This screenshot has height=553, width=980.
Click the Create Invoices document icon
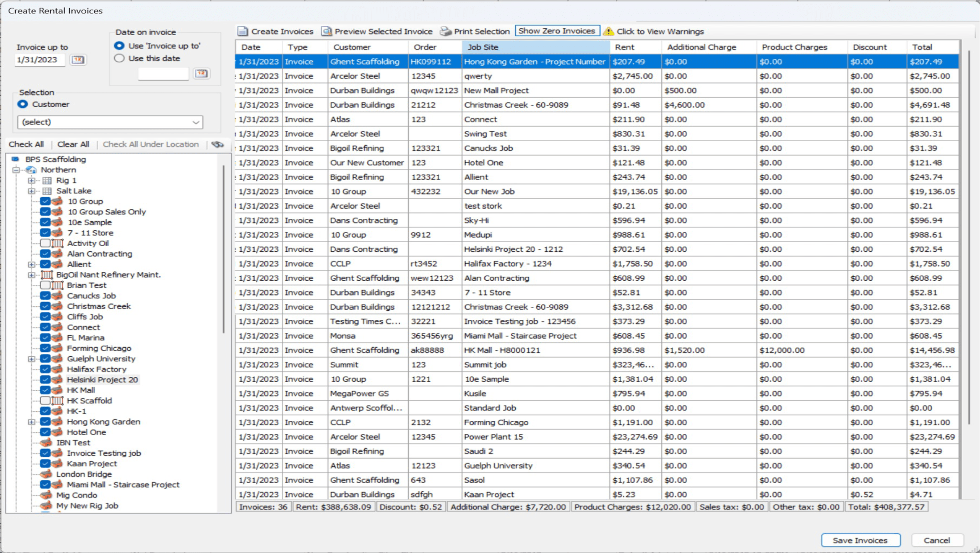[x=243, y=32]
